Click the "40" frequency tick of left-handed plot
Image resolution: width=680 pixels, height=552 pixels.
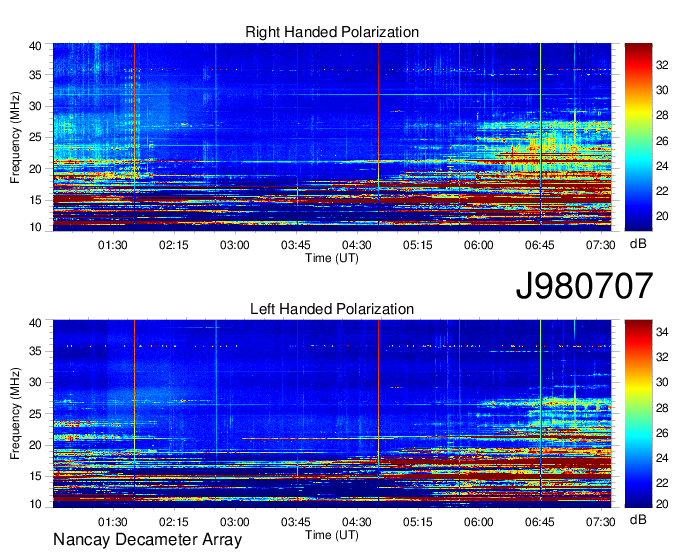[35, 323]
